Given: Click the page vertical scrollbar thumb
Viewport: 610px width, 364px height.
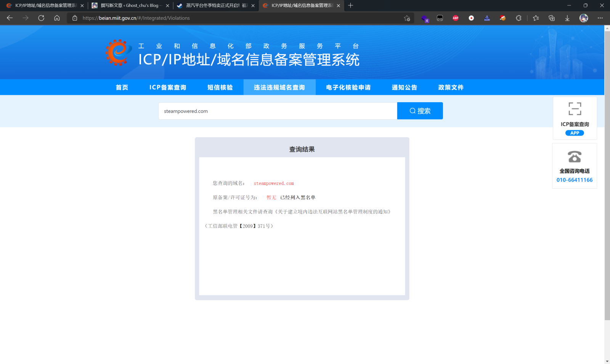Looking at the screenshot, I should [x=607, y=175].
